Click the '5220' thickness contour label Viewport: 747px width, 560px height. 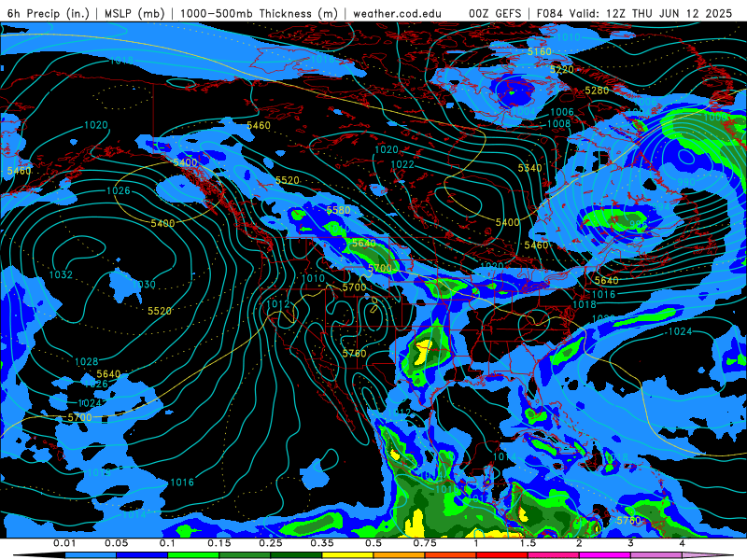click(562, 69)
